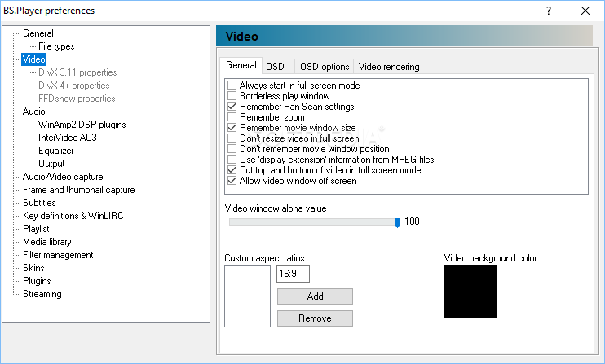Open Audio/Video capture preferences

point(63,177)
